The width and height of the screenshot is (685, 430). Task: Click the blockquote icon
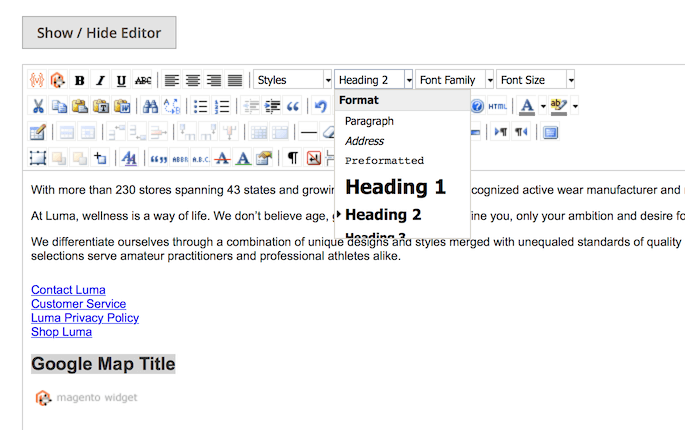(x=294, y=106)
